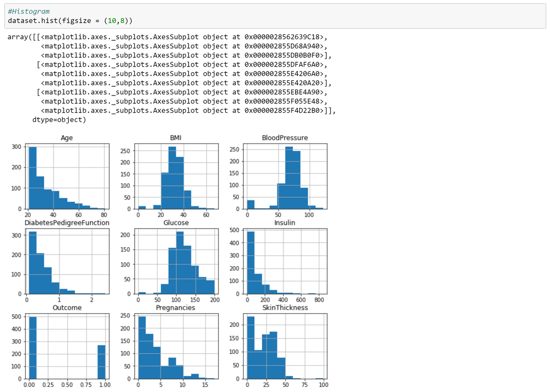Select the Age histogram plot

[x=67, y=176]
